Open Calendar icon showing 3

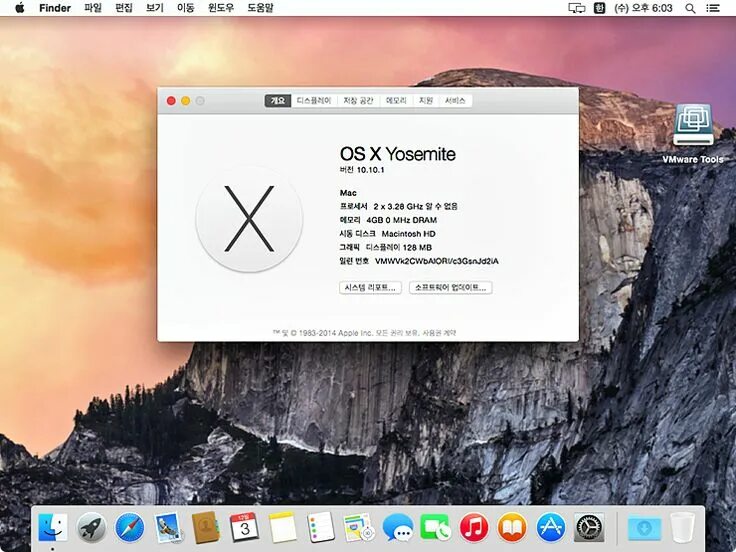(244, 527)
